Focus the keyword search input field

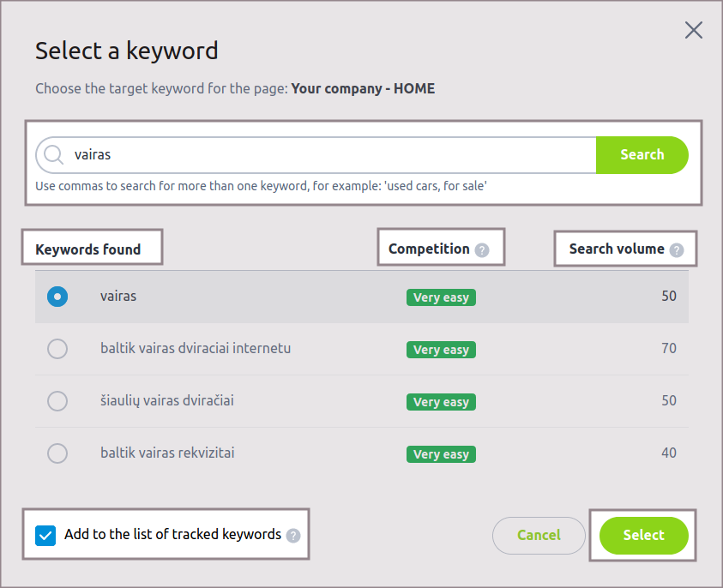pos(326,155)
